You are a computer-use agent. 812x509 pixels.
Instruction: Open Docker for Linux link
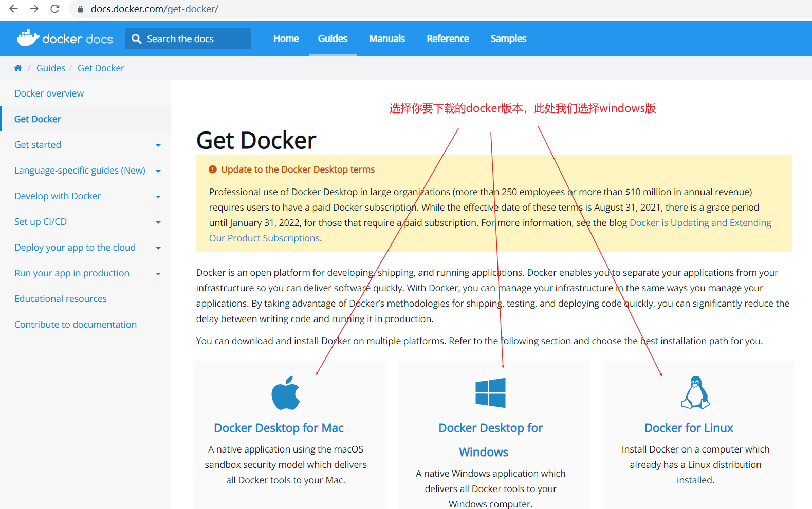(689, 428)
